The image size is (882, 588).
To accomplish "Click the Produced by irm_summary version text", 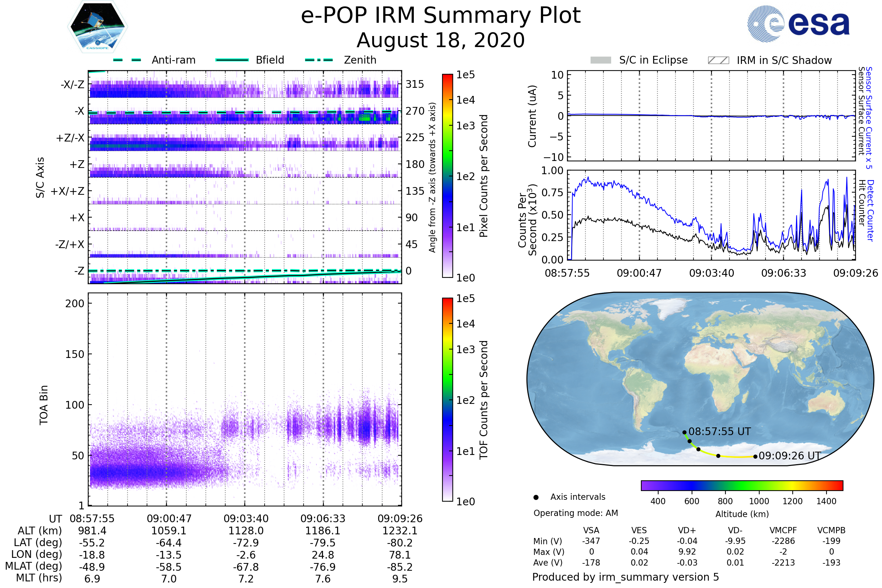I will tap(625, 577).
